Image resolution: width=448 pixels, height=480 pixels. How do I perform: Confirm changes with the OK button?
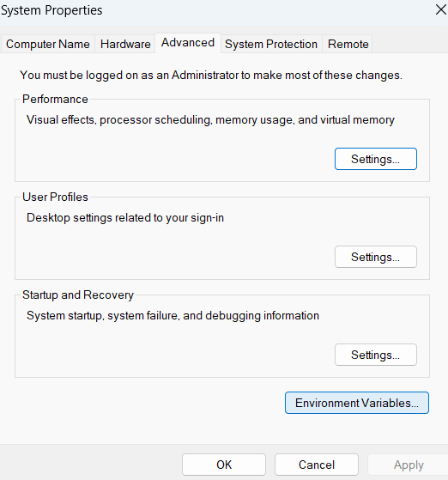point(224,465)
